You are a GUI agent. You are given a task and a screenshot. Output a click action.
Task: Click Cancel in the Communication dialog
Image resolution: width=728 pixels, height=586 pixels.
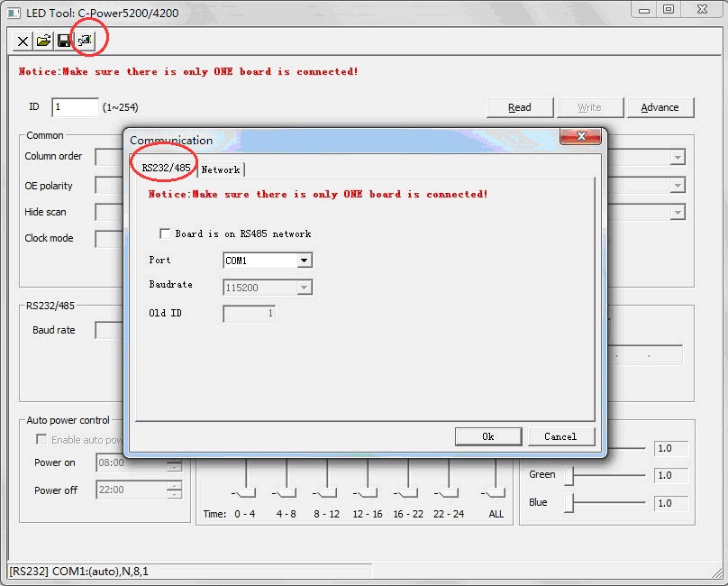(x=560, y=436)
